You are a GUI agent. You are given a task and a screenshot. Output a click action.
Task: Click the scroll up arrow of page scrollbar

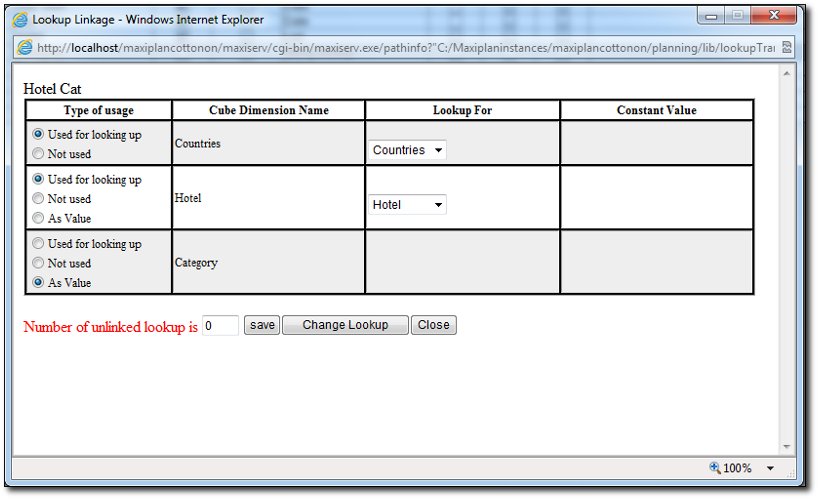[786, 74]
